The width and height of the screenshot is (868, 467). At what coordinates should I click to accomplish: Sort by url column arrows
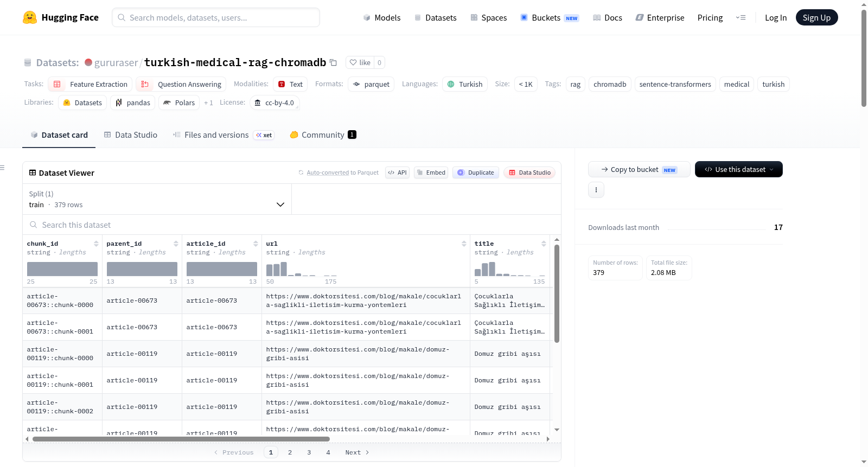(464, 244)
